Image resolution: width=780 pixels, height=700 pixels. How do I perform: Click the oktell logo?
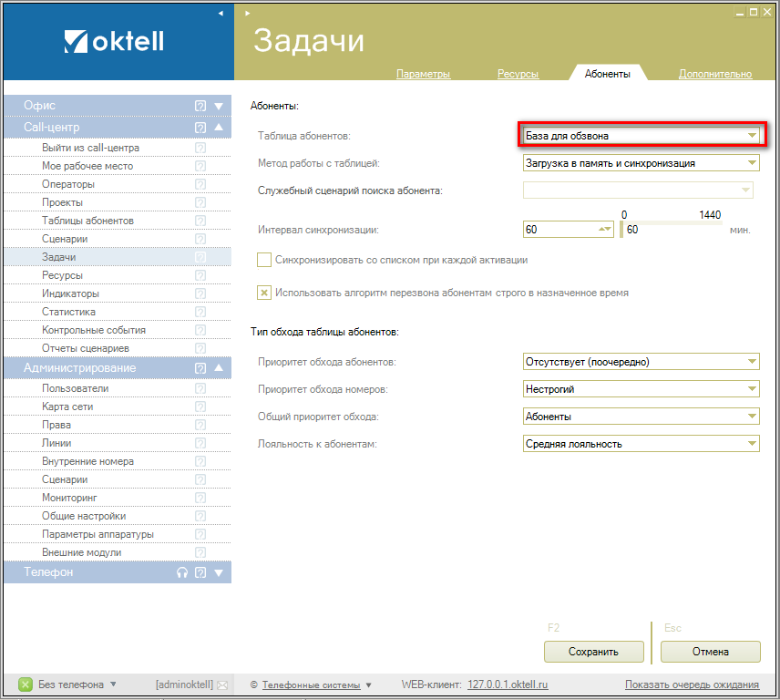(114, 41)
